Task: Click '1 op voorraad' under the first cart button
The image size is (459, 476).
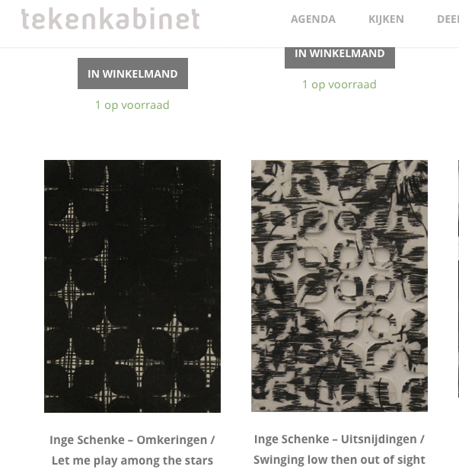Action: (x=132, y=105)
